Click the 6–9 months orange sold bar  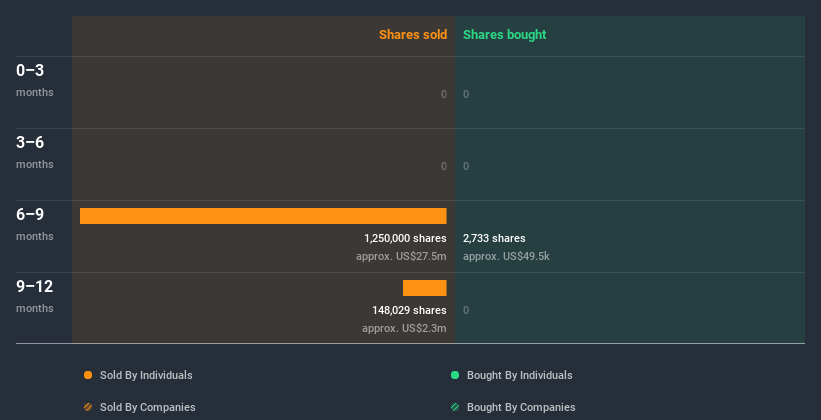[263, 216]
